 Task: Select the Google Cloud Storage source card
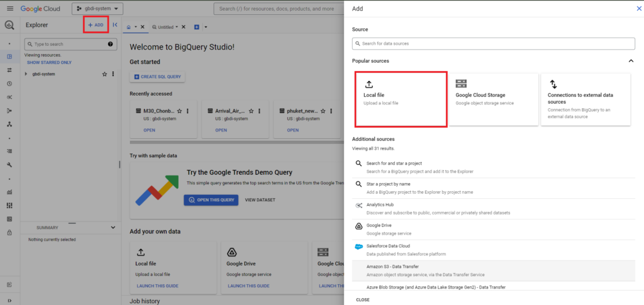(493, 99)
